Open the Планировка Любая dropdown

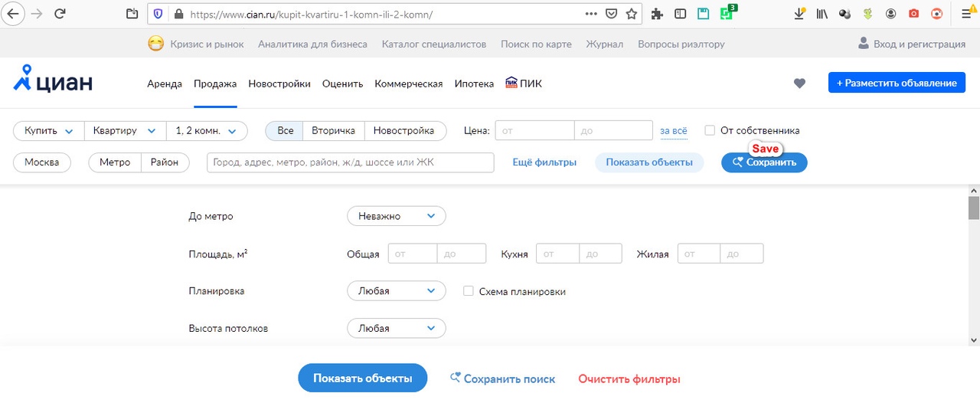(396, 291)
